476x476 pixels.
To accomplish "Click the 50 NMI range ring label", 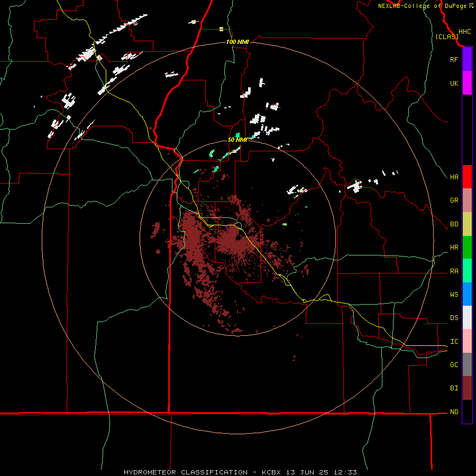I will (x=237, y=140).
